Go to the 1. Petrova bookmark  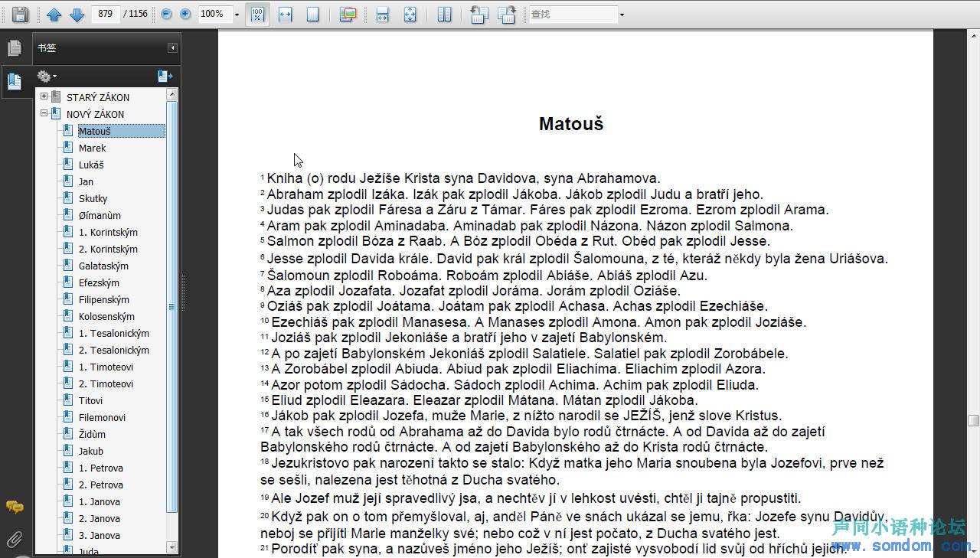[100, 468]
